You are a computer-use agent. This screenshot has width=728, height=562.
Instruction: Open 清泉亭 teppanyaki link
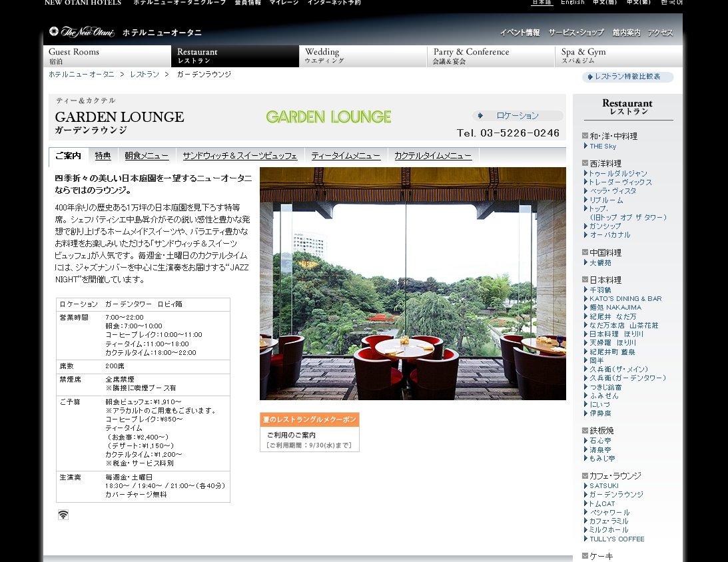pyautogui.click(x=600, y=449)
